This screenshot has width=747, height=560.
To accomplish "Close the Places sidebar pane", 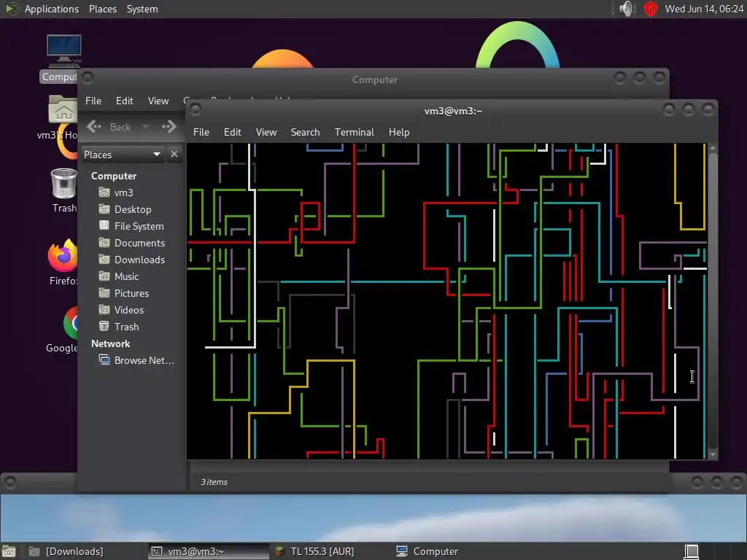I will point(174,155).
